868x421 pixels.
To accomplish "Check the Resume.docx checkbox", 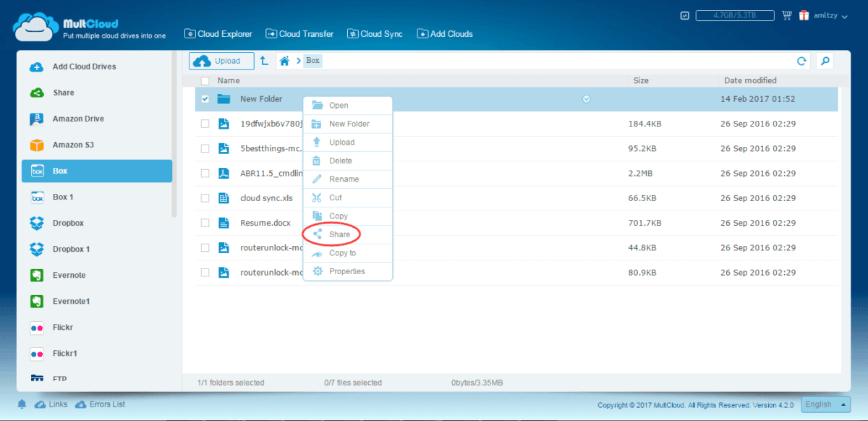I will click(x=205, y=223).
